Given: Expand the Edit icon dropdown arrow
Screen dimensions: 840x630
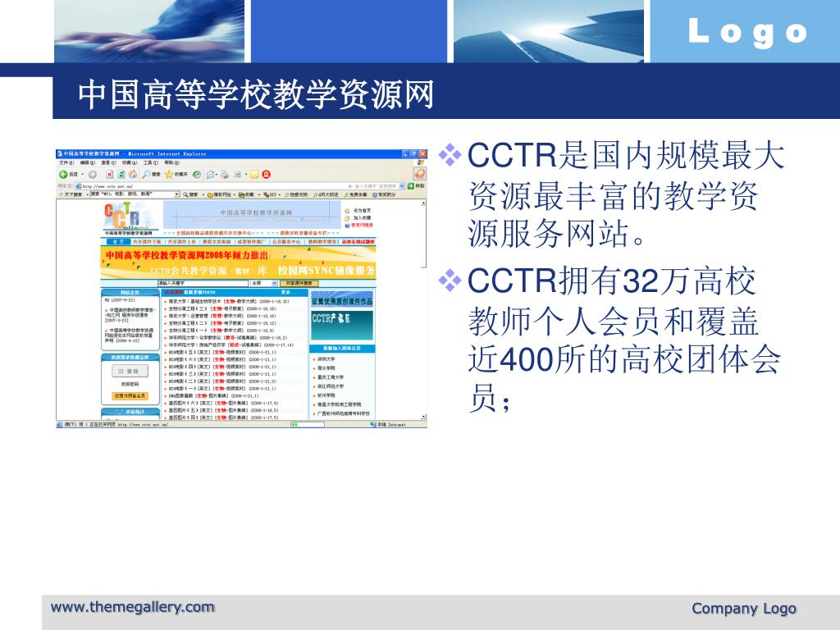Looking at the screenshot, I should point(246,174).
